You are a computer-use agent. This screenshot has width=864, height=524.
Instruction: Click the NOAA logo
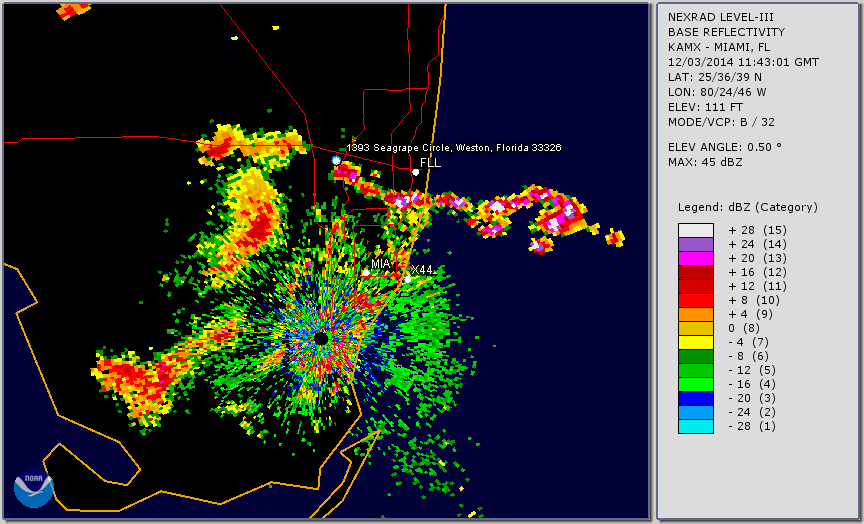[x=34, y=488]
